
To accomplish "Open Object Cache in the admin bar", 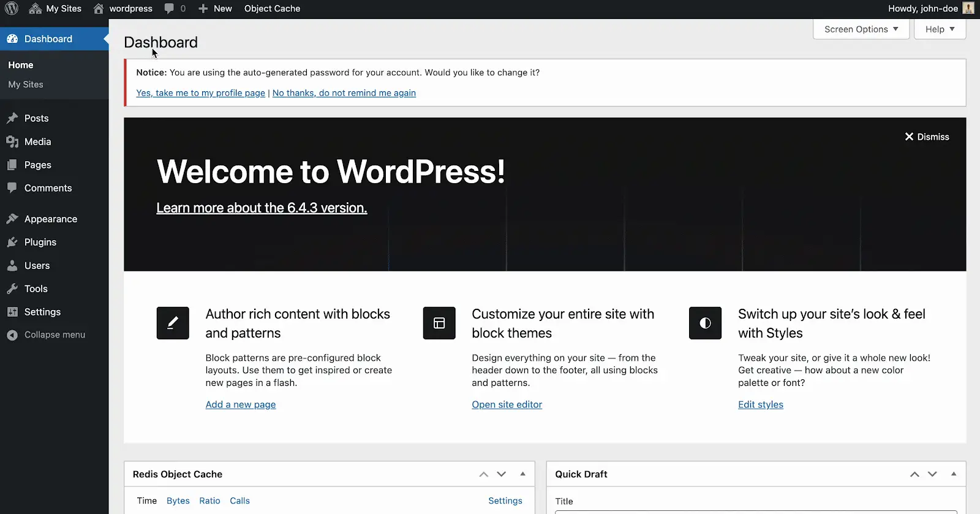I will [x=272, y=9].
